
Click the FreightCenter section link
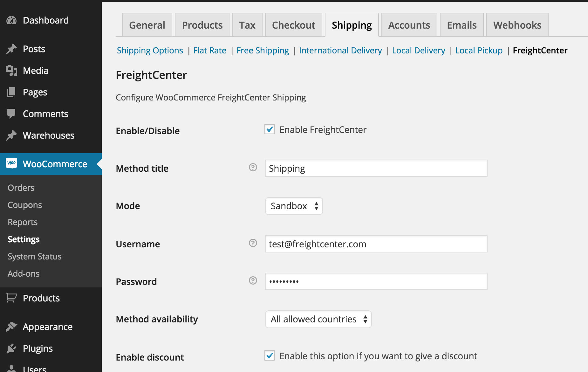click(540, 51)
